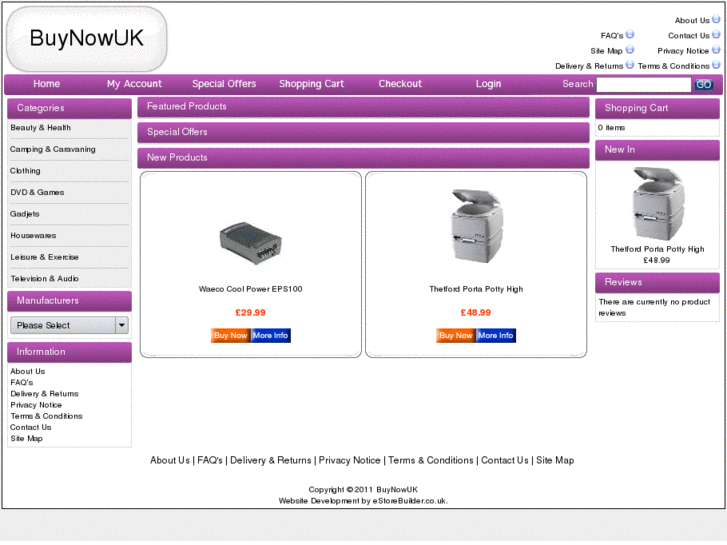This screenshot has height=545, width=727.
Task: Open the Housewares category
Action: [33, 236]
